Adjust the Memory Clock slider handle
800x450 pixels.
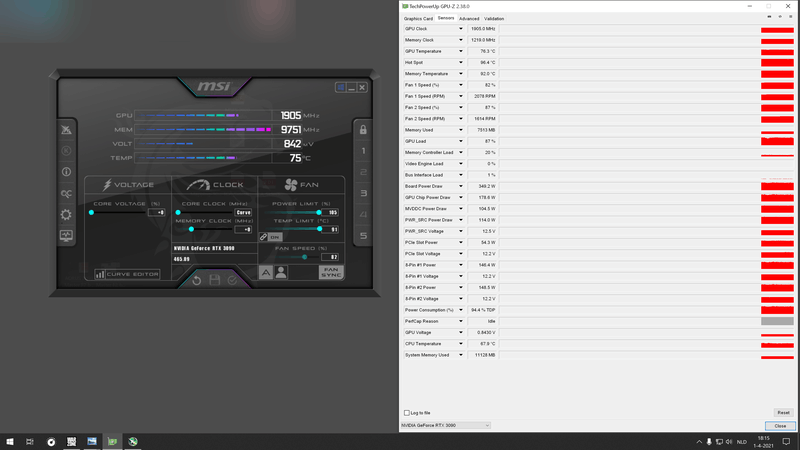[191, 229]
